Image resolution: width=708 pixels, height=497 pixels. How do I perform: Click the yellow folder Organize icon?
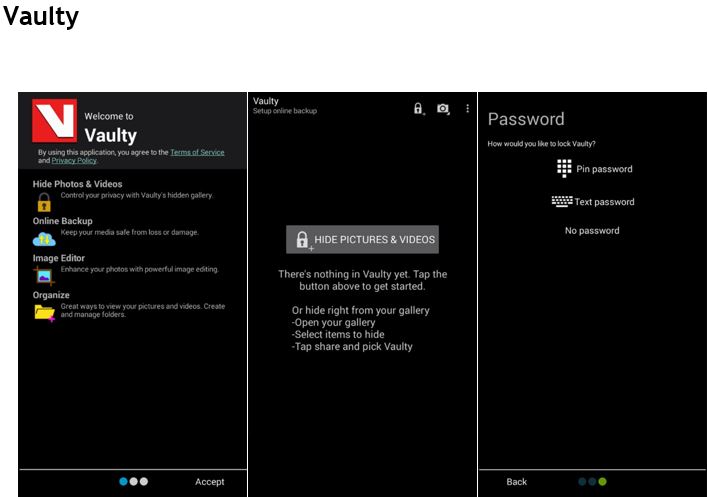pos(44,312)
